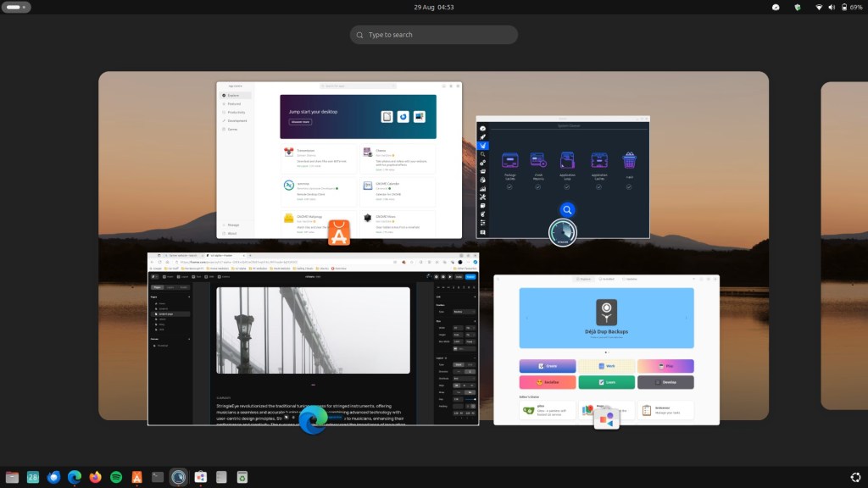This screenshot has height=488, width=868.
Task: Toggle the Package Caches checkbox in Stacer
Action: [x=509, y=186]
